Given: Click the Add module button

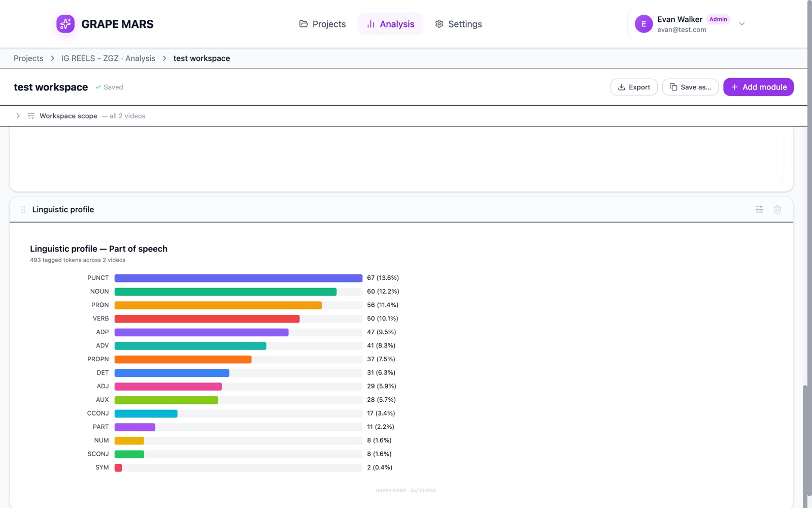Looking at the screenshot, I should point(758,87).
